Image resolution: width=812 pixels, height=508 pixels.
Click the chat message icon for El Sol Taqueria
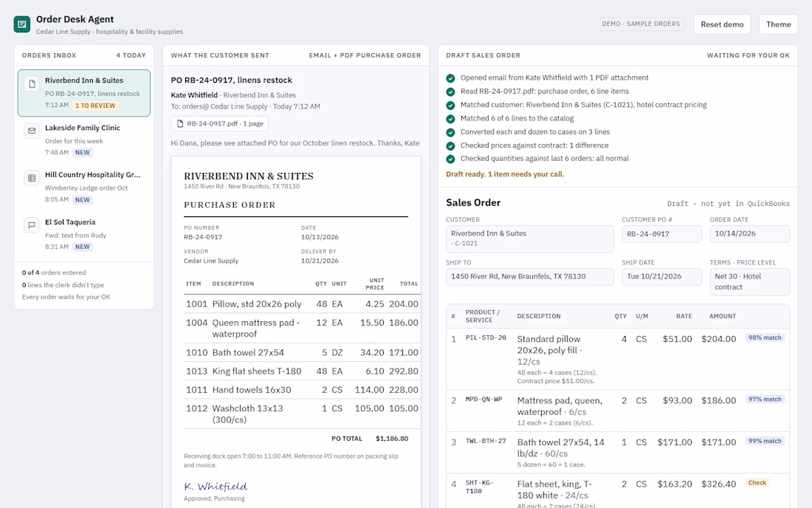click(x=32, y=225)
